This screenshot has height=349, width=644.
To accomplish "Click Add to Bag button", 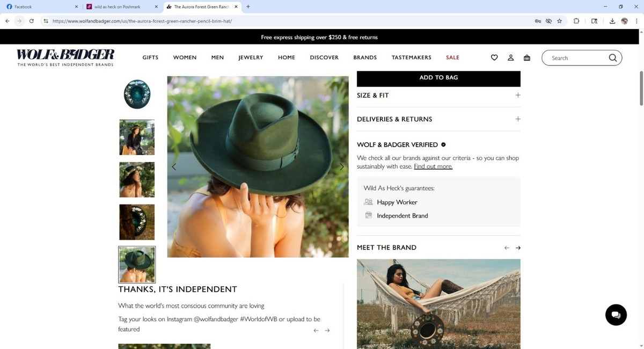I will tap(438, 78).
